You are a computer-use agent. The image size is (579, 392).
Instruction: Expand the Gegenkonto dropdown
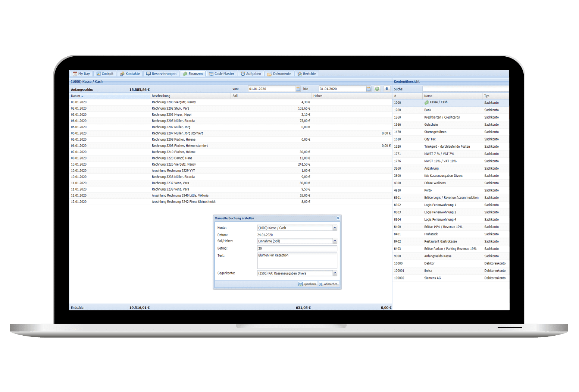[x=335, y=273]
